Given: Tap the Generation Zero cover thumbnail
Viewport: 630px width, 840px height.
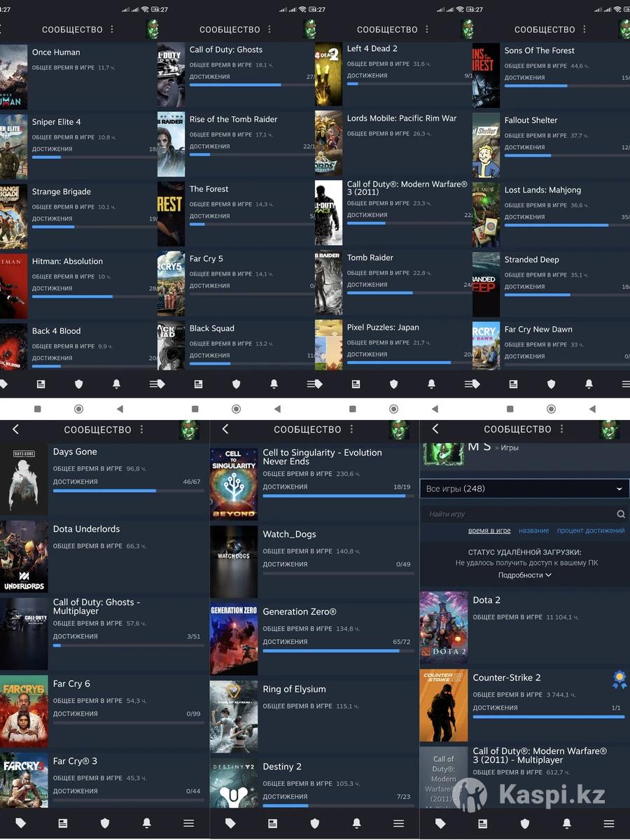Looking at the screenshot, I should [234, 639].
